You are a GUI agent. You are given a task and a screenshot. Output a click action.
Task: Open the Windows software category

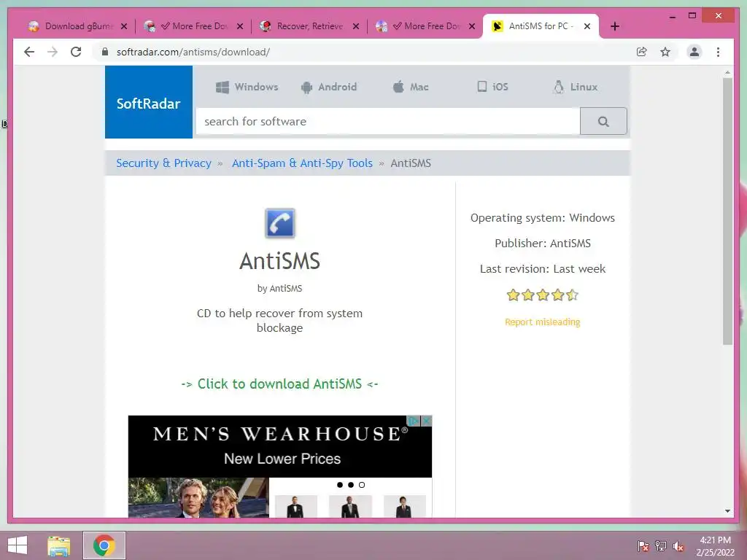247,87
